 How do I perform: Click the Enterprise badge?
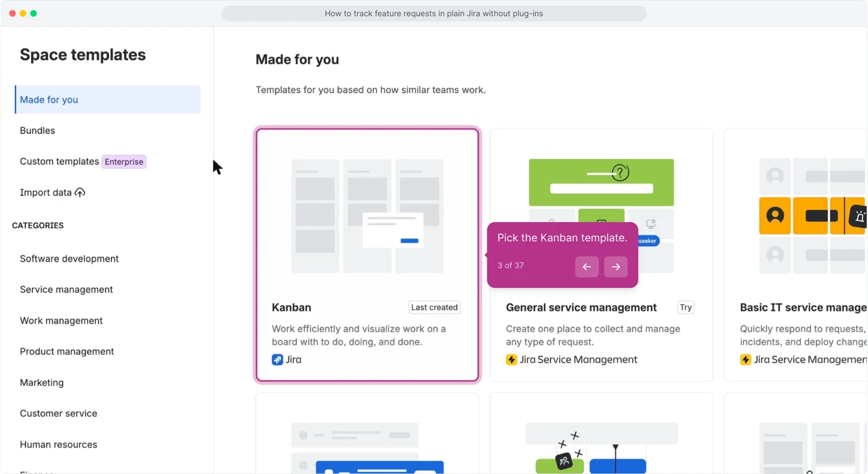tap(124, 162)
